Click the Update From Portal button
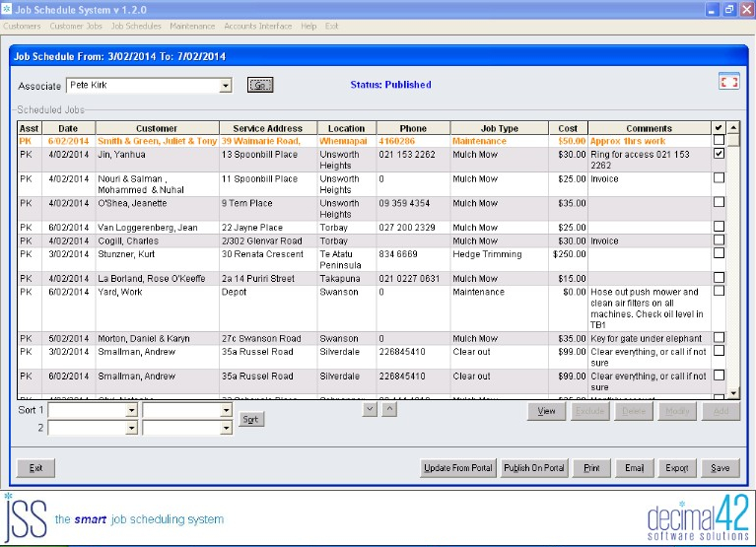Viewport: 756px width, 547px height. [x=458, y=468]
